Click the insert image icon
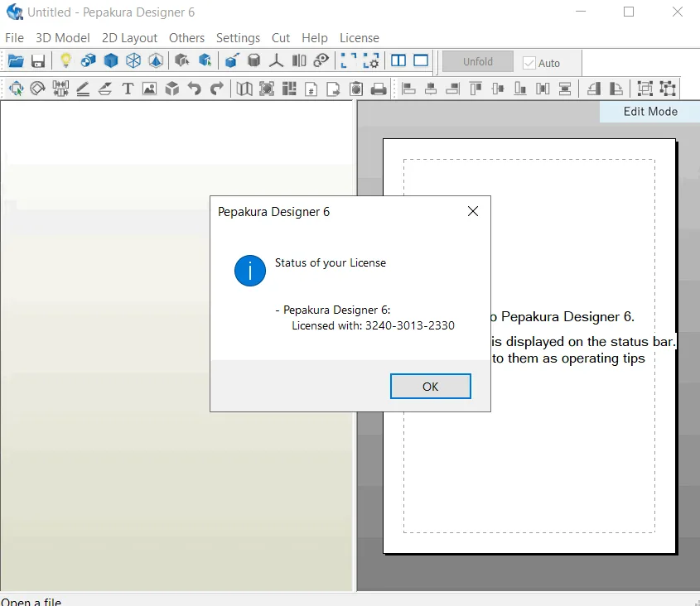The height and width of the screenshot is (606, 700). [x=150, y=89]
